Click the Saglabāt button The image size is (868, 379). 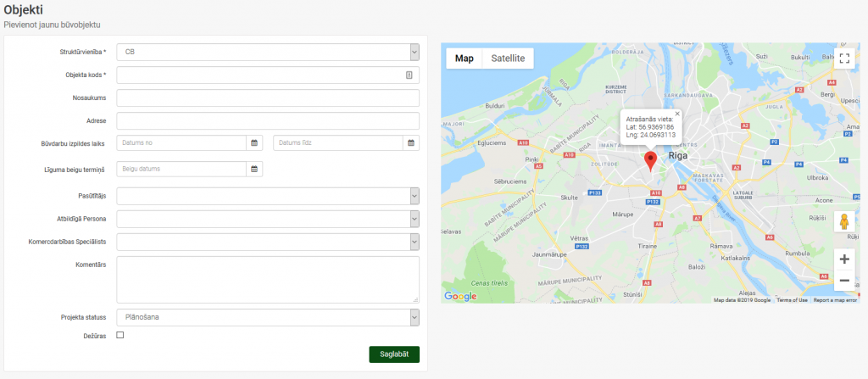(394, 354)
